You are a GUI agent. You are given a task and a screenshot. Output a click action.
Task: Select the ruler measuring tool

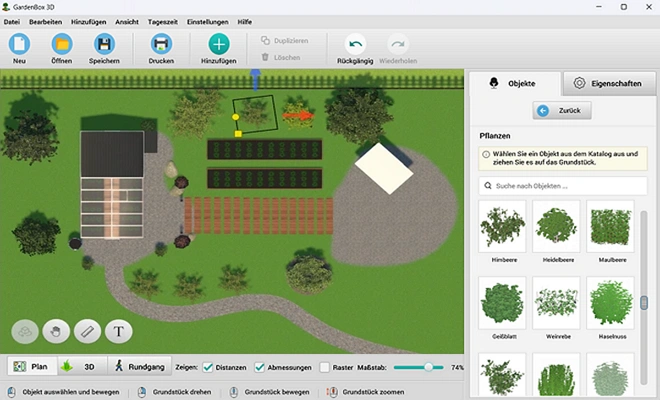coord(88,331)
